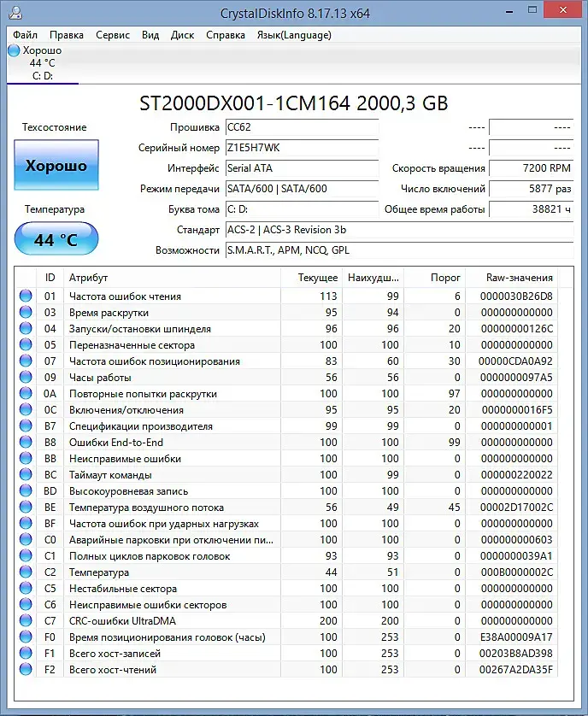Click the Порог column header

click(x=434, y=278)
